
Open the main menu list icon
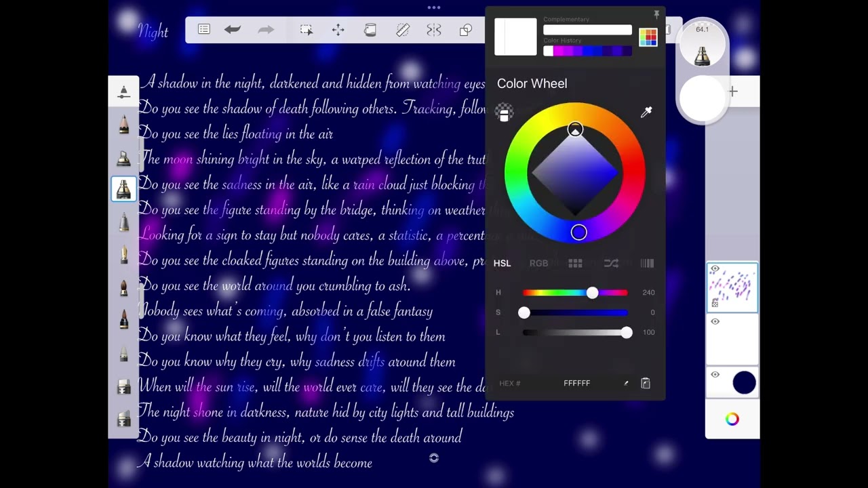[x=203, y=30]
